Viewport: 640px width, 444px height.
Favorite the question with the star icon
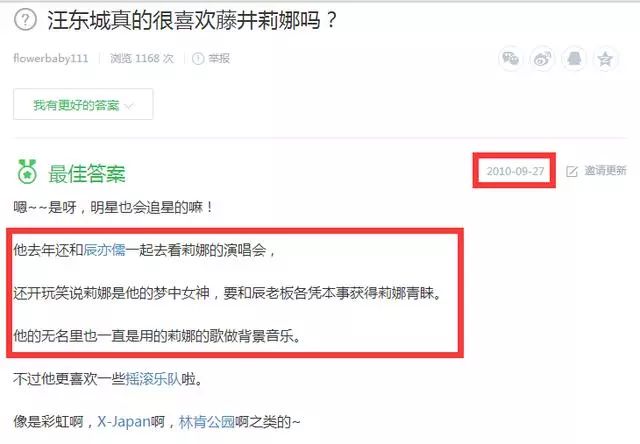click(x=605, y=58)
